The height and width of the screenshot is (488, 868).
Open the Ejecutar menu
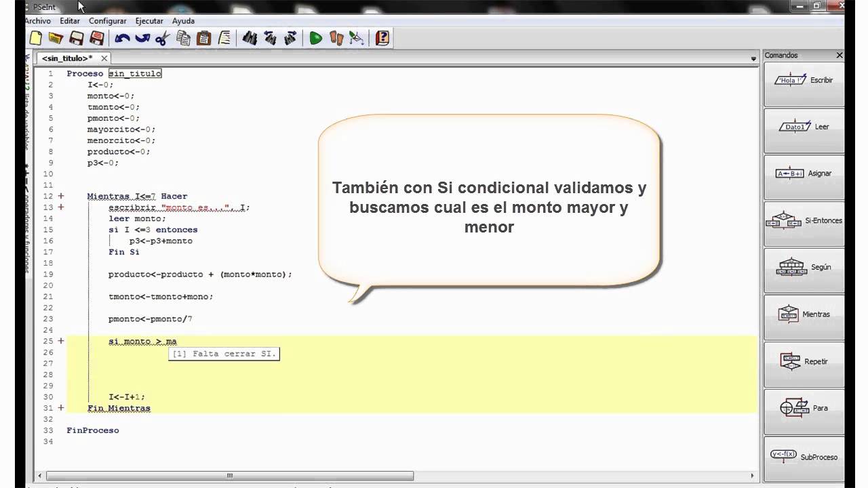pyautogui.click(x=150, y=21)
